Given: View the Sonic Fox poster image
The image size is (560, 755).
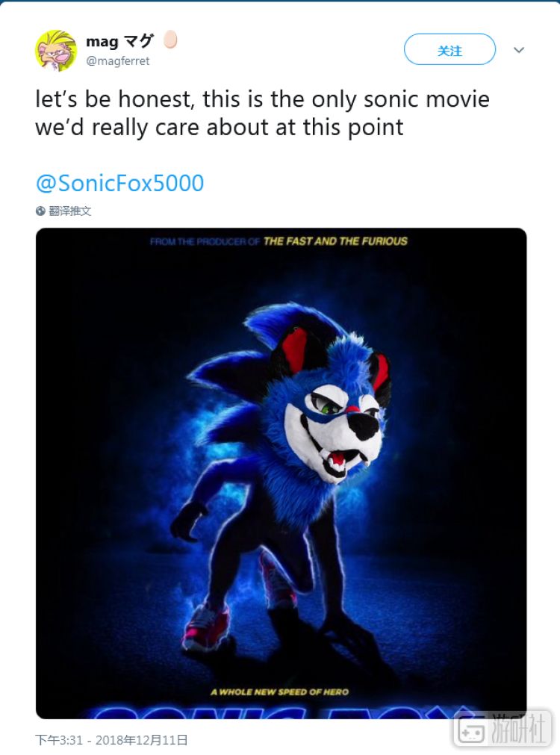Looking at the screenshot, I should (x=281, y=473).
